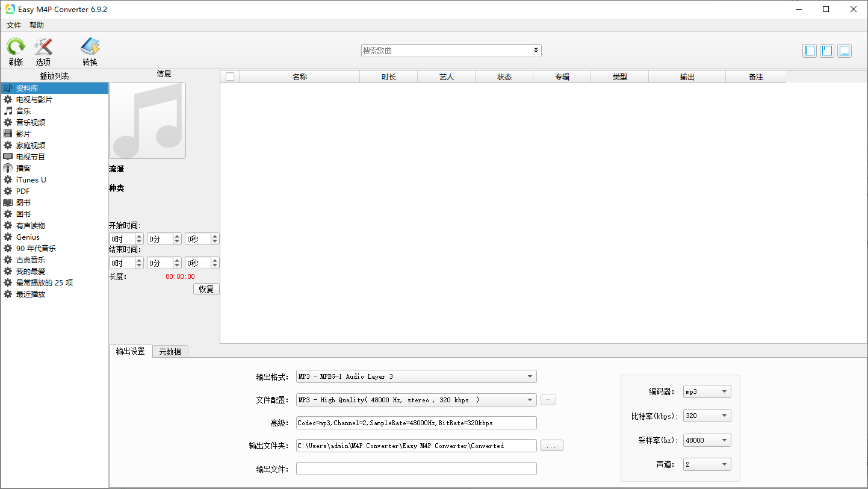Expand the 输出格式 dropdown
Screen dimensions: 868x489
[x=416, y=376]
